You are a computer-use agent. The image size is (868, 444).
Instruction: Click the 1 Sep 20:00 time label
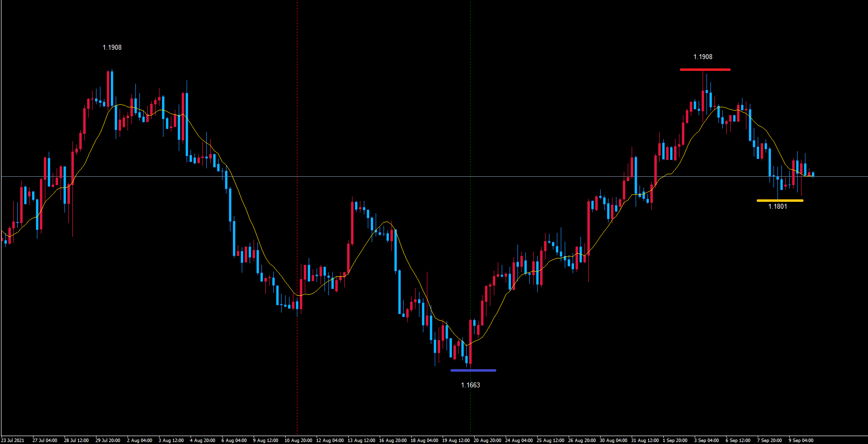(675, 440)
